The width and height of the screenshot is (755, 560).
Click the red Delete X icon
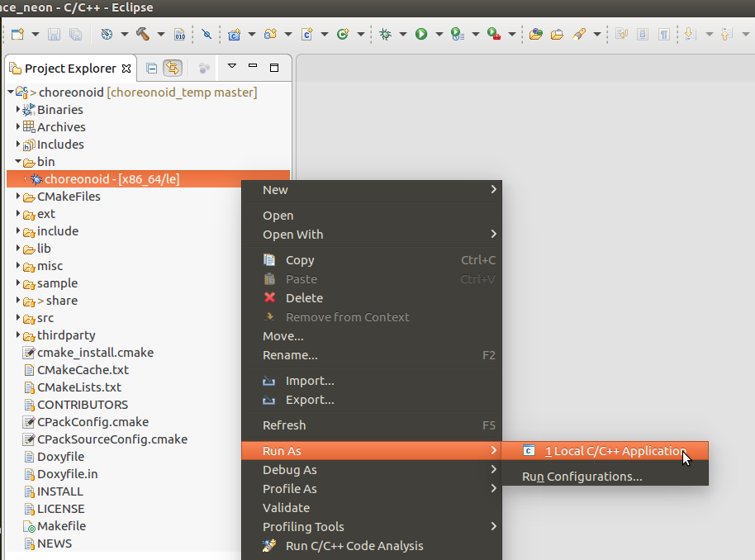[x=269, y=298]
